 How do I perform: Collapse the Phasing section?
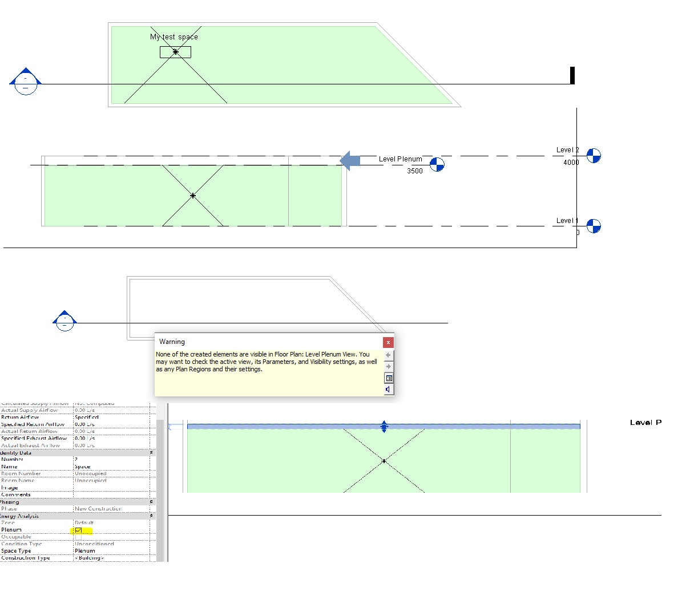click(151, 501)
